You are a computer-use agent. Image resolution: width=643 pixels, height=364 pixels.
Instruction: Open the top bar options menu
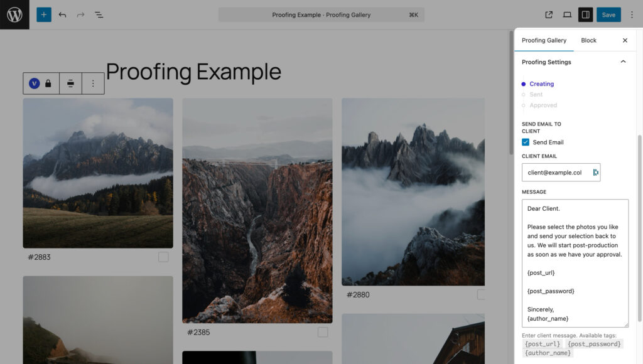click(632, 14)
